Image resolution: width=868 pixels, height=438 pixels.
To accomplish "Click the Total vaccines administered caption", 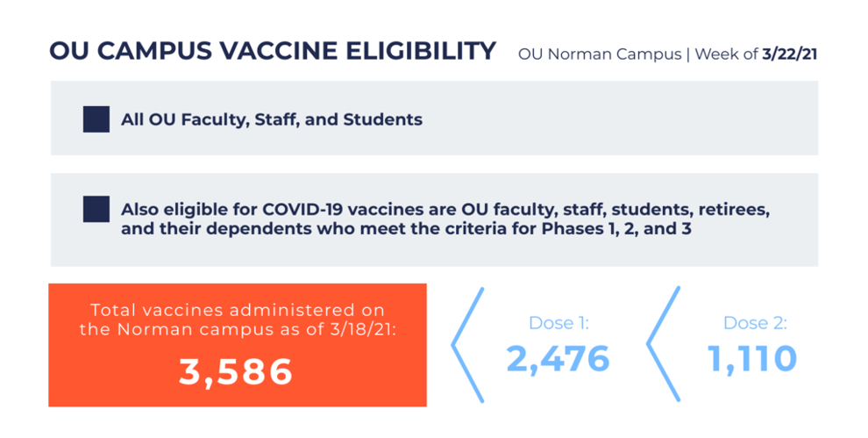I will click(x=238, y=320).
